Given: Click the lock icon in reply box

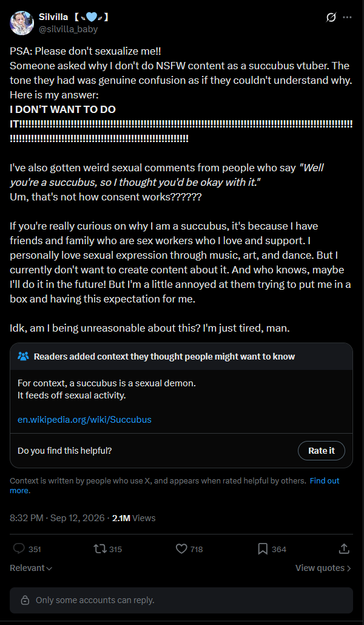Looking at the screenshot, I should (25, 600).
